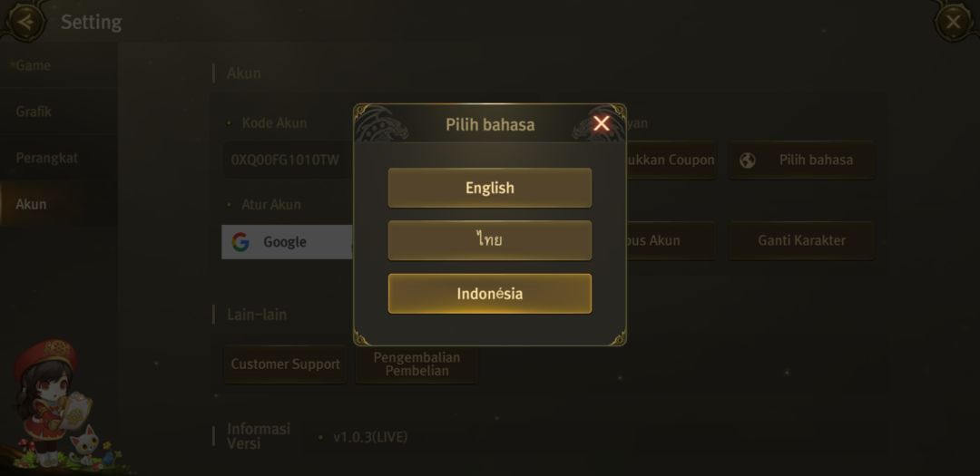This screenshot has height=476, width=980.
Task: Open the Perangkat settings tab
Action: [x=46, y=158]
